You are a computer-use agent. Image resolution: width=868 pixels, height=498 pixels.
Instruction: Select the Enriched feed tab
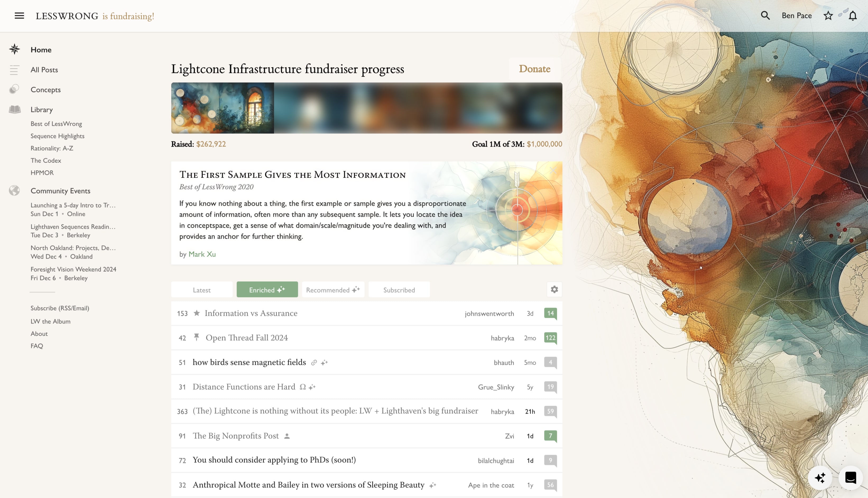pos(267,290)
